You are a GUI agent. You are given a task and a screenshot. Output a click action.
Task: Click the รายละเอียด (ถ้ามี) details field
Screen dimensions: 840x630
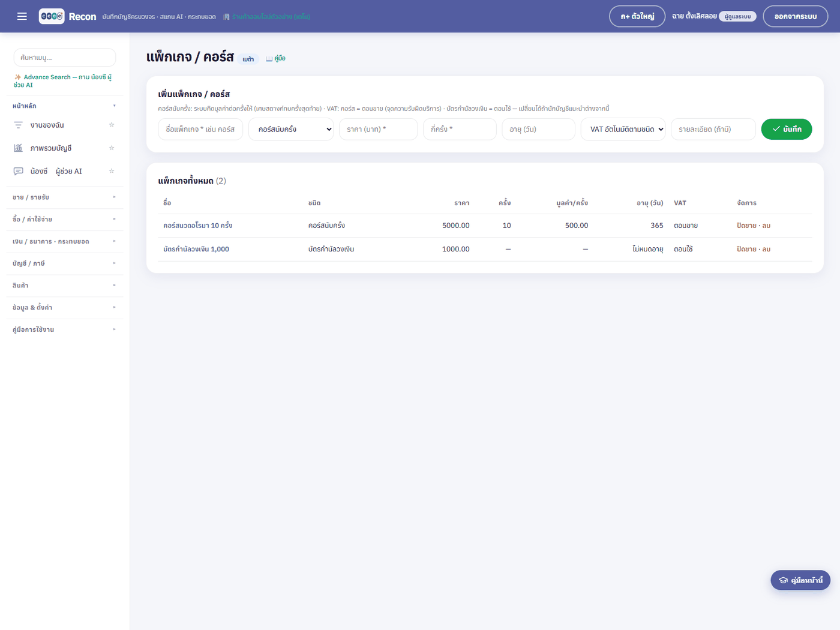click(713, 129)
